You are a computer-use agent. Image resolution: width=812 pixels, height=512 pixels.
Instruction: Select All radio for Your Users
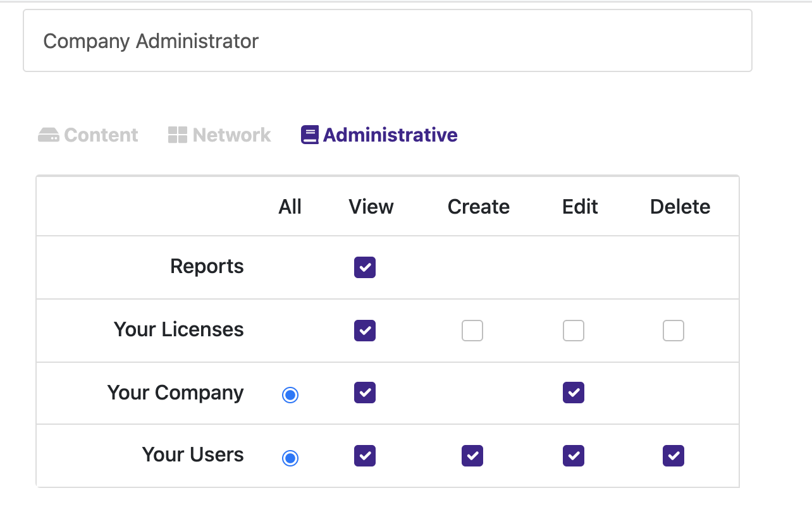pyautogui.click(x=290, y=458)
